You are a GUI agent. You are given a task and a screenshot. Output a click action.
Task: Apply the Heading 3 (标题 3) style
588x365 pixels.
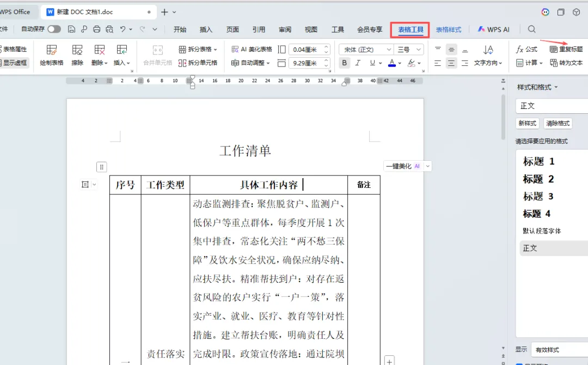(x=538, y=196)
